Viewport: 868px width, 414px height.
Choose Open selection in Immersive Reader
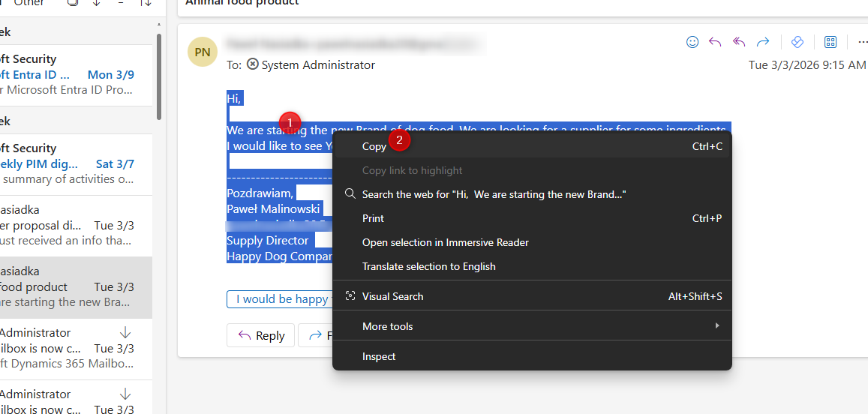[x=445, y=242]
